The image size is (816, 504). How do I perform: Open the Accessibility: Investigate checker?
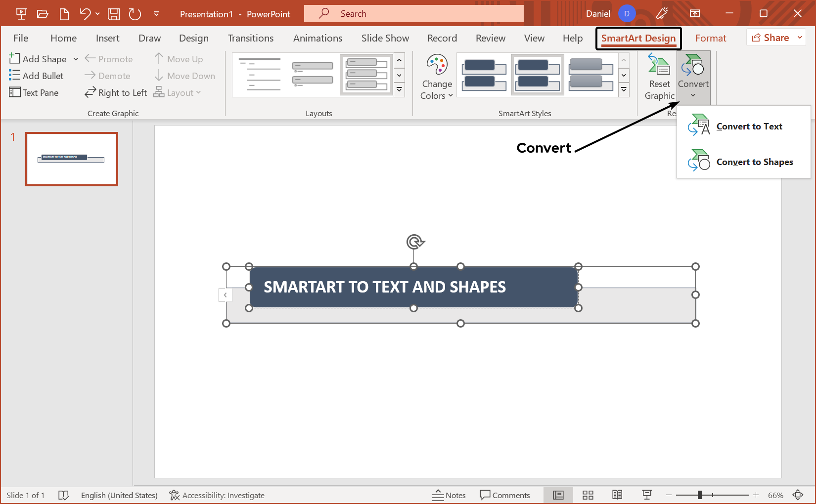tap(217, 495)
